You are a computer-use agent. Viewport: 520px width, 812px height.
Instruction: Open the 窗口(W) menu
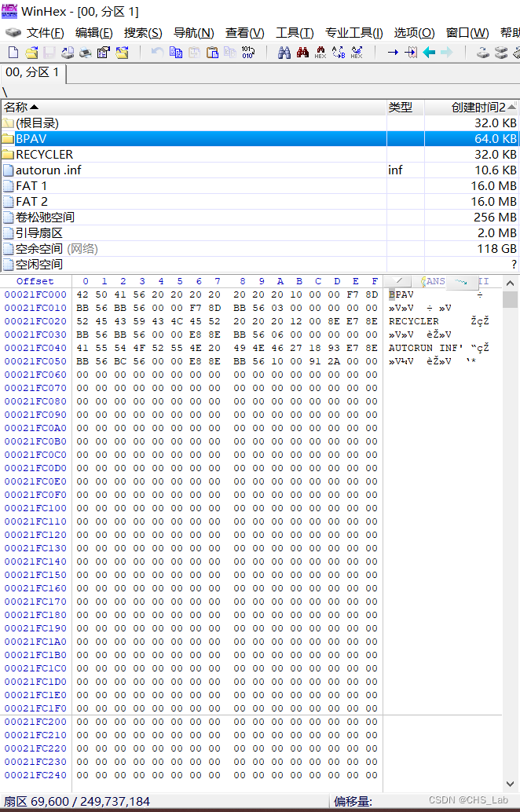pos(467,33)
